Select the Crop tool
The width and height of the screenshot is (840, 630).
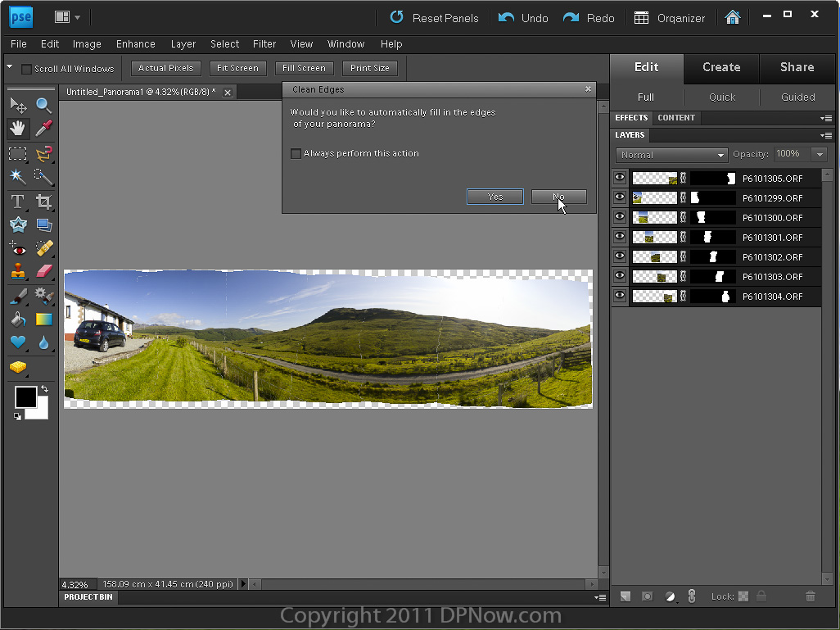(44, 202)
